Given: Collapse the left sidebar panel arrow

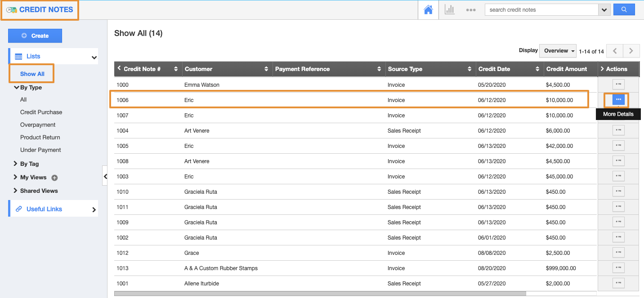Looking at the screenshot, I should click(x=105, y=176).
